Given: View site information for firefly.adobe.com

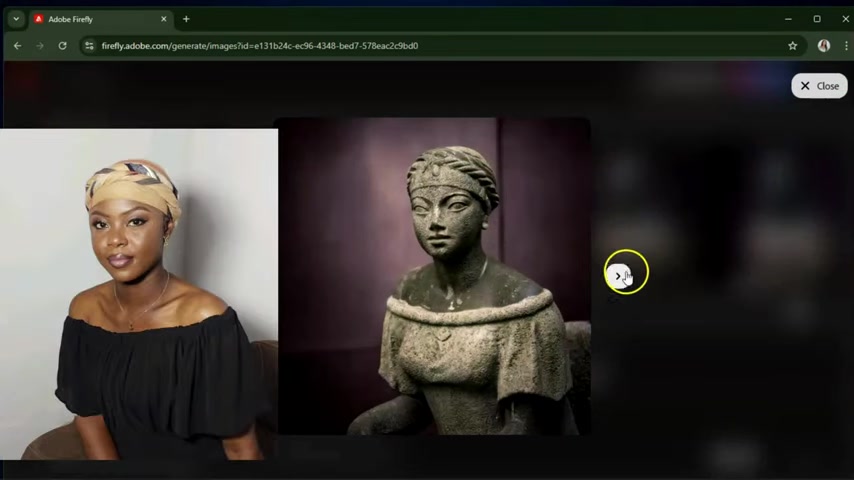Looking at the screenshot, I should click(x=89, y=46).
